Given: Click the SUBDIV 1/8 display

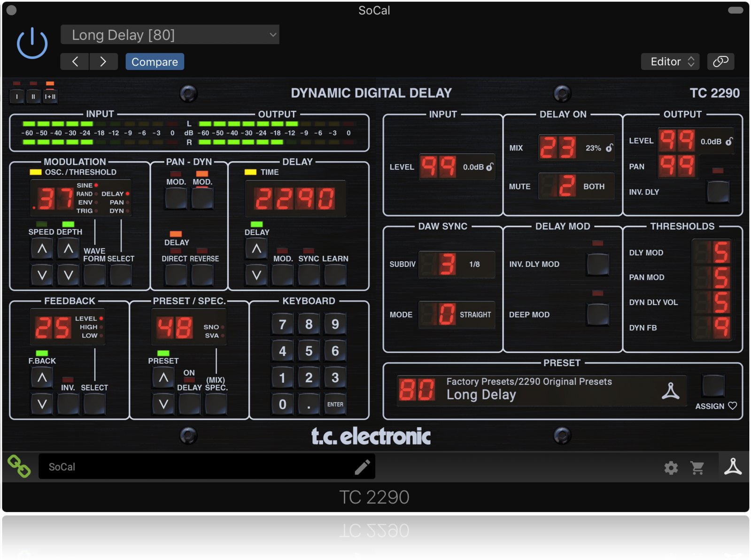Looking at the screenshot, I should [457, 264].
